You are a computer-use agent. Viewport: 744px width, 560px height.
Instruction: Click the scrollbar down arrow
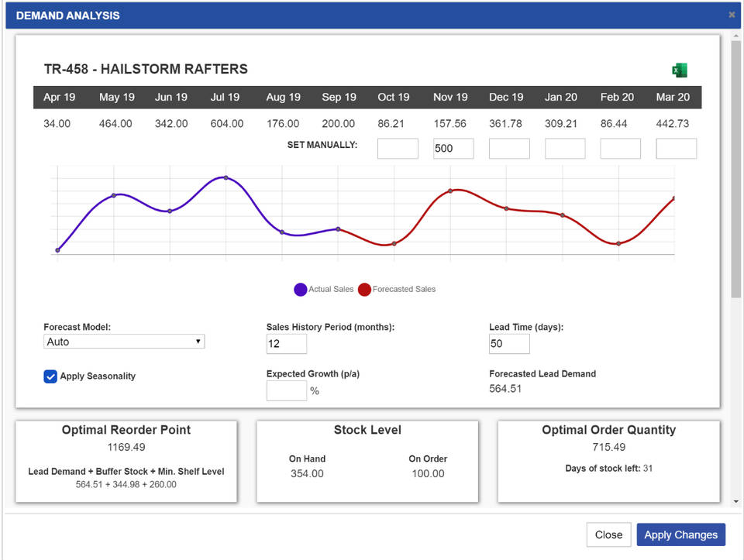point(736,501)
